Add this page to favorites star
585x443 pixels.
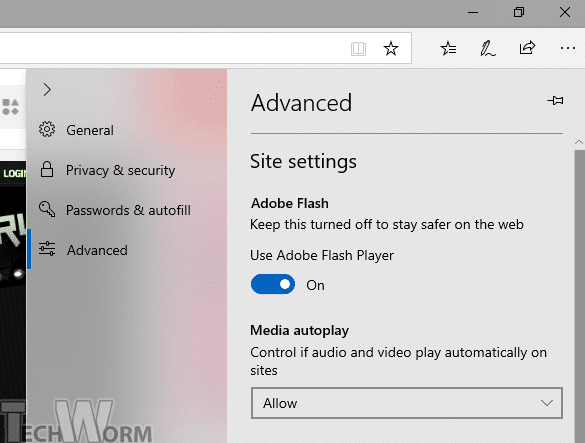pos(391,49)
